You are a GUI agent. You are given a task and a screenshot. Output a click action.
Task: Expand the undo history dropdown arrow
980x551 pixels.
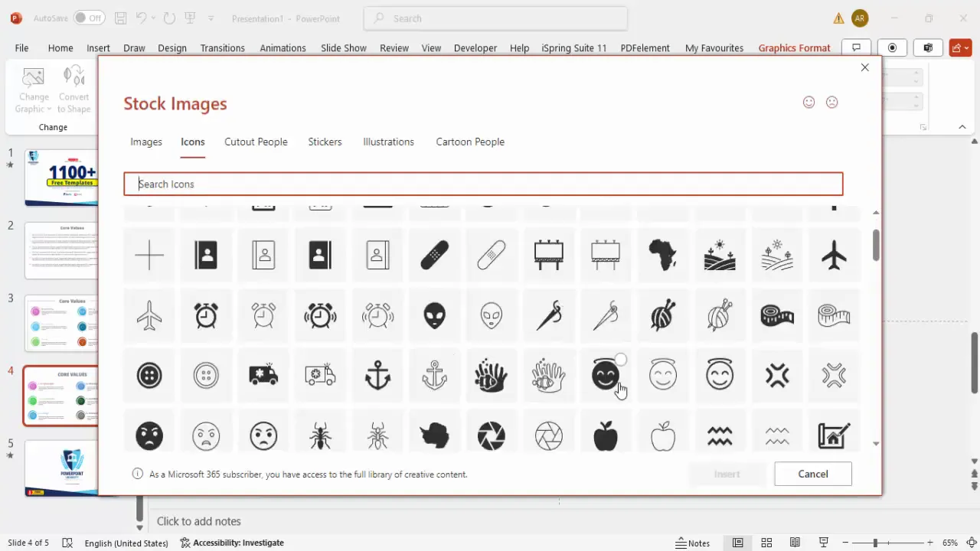[x=154, y=18]
